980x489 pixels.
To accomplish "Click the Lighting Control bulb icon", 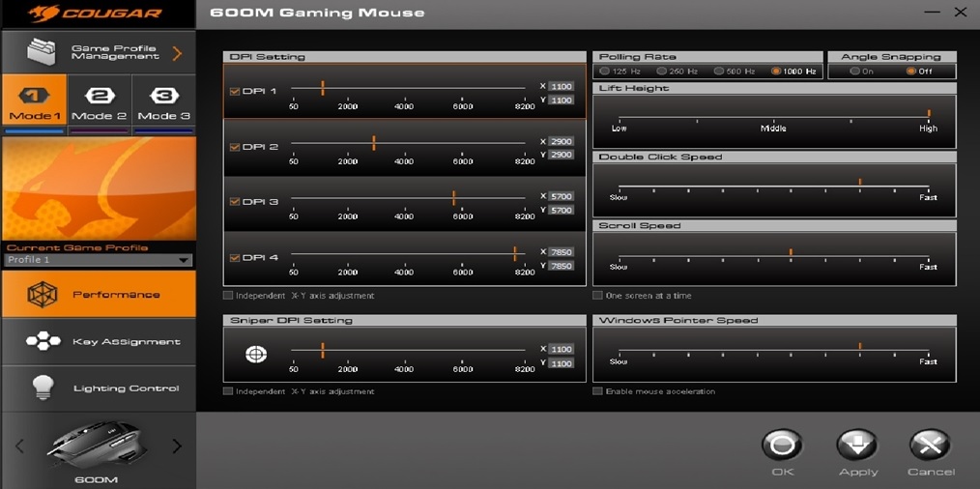I will coord(43,388).
